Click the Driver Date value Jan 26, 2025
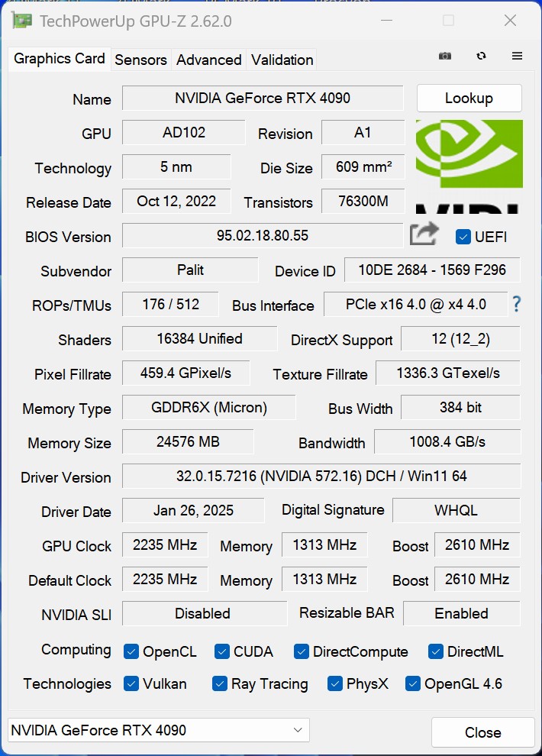The width and height of the screenshot is (542, 756). point(193,510)
